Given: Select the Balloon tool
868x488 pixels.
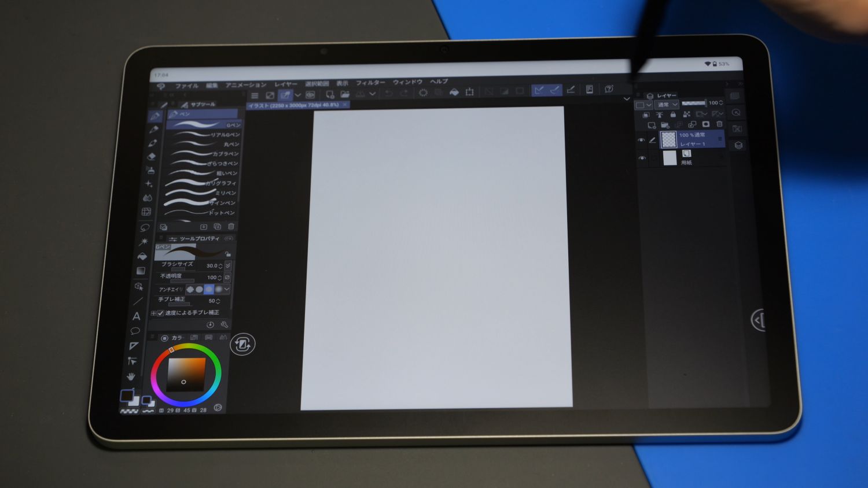Looking at the screenshot, I should (135, 331).
